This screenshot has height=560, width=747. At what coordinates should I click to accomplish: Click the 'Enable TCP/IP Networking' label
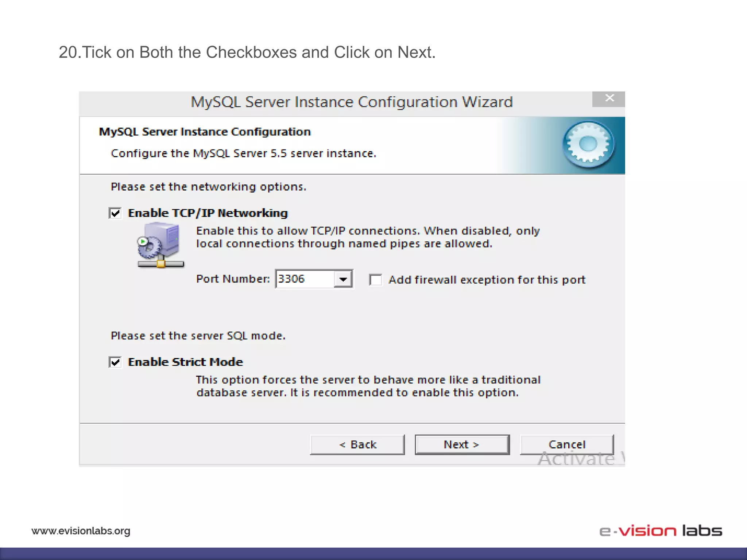point(208,213)
